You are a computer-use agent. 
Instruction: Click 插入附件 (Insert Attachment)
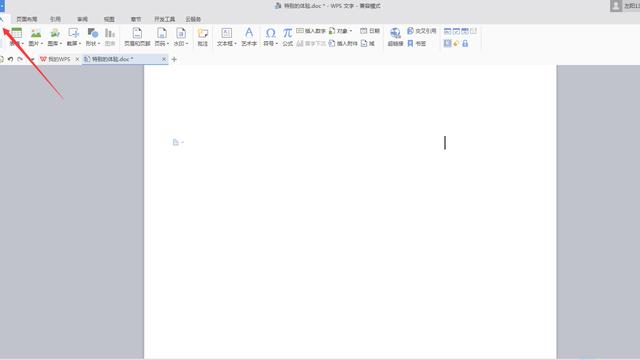343,43
